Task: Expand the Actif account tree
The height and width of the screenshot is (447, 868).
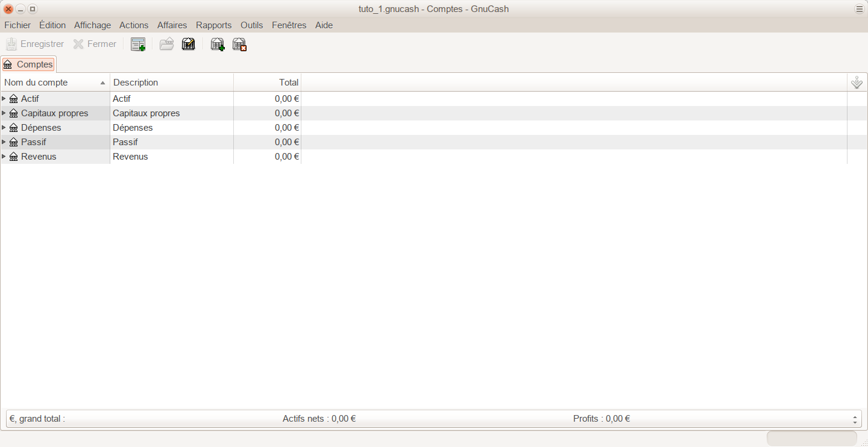Action: (x=4, y=98)
